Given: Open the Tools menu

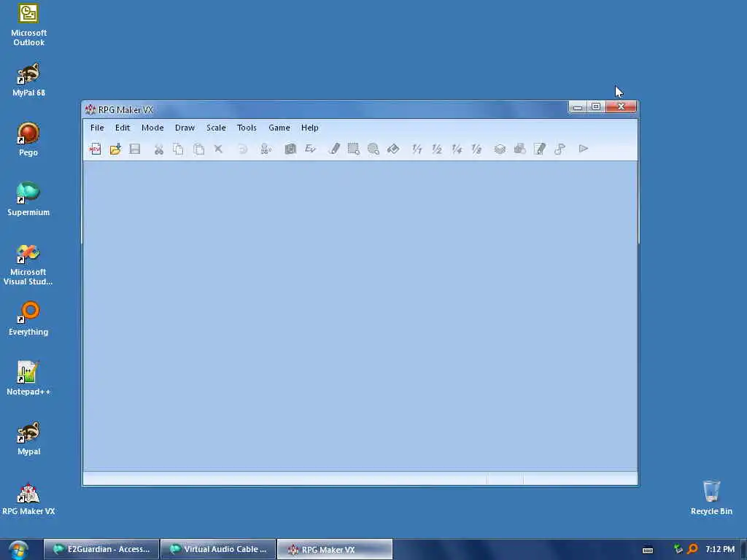Looking at the screenshot, I should tap(247, 128).
